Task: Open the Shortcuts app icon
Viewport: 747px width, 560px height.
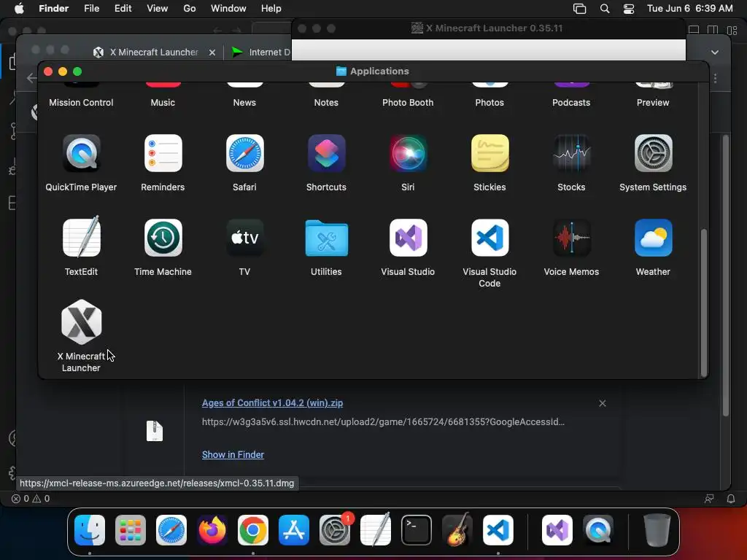Action: click(326, 153)
